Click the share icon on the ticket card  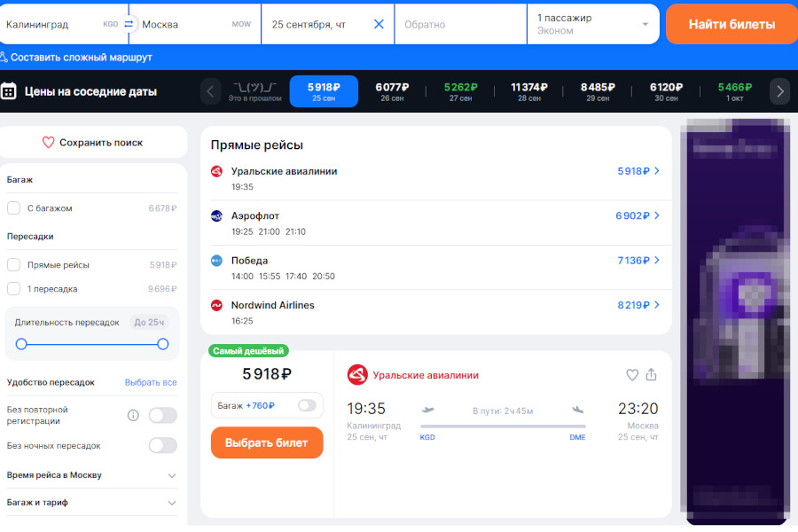(x=652, y=375)
